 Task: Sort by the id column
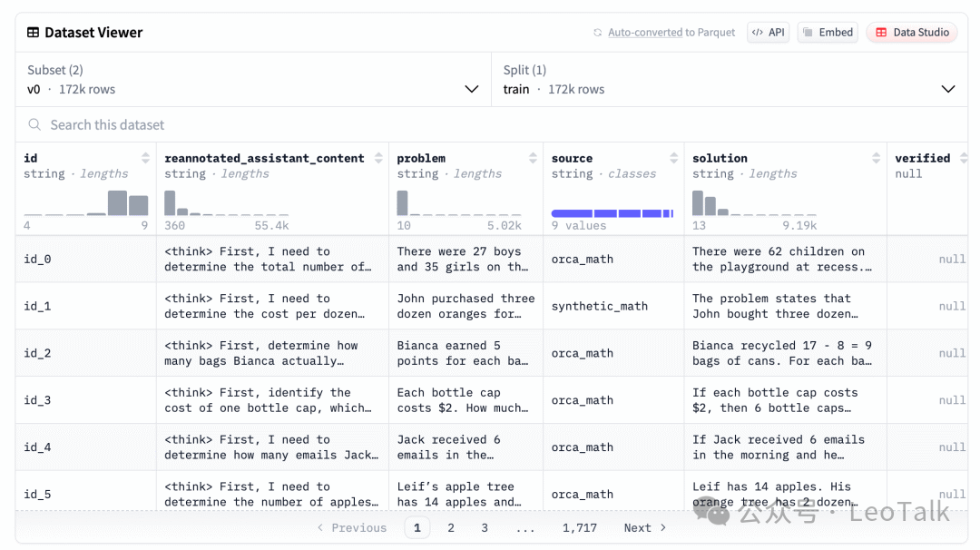[145, 158]
